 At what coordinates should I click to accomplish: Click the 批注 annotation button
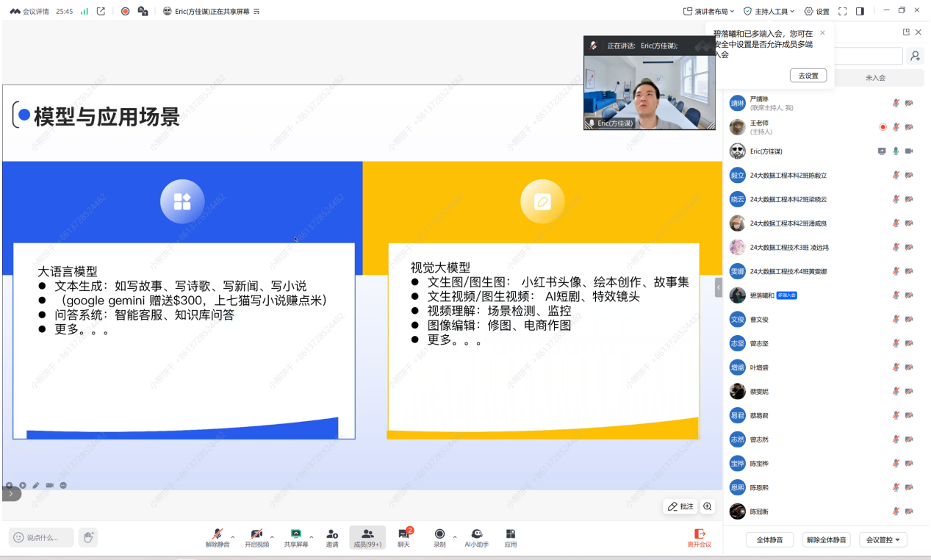pos(680,506)
